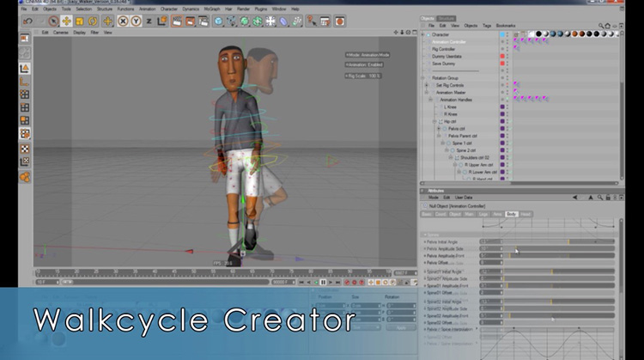Add a Cube primitive object
This screenshot has height=360, width=644.
point(218,21)
